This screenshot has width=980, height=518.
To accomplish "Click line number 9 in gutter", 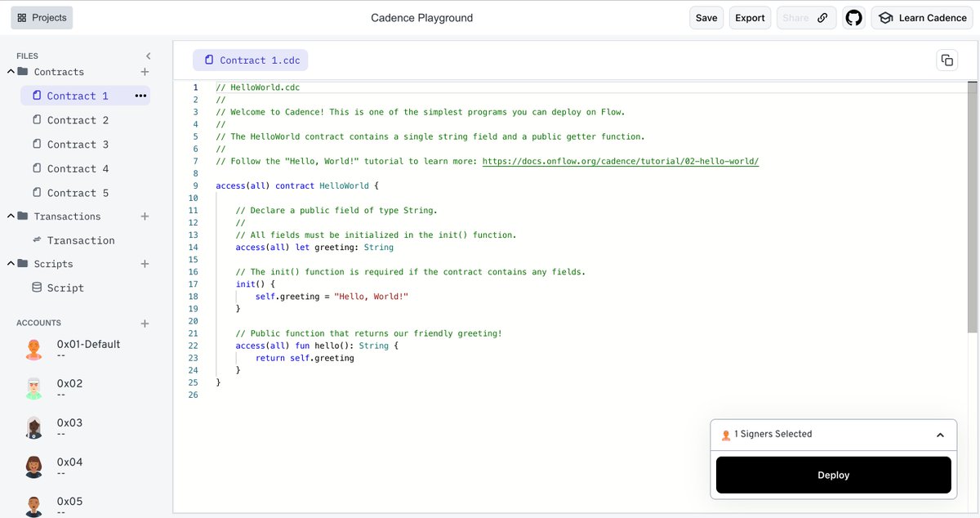I will pyautogui.click(x=195, y=185).
